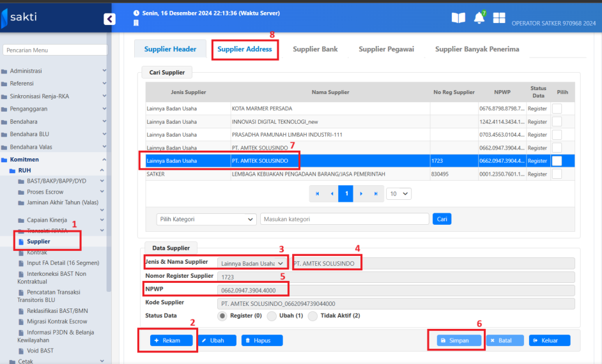Go to the next page arrow
Image resolution: width=602 pixels, height=364 pixels.
(x=360, y=193)
